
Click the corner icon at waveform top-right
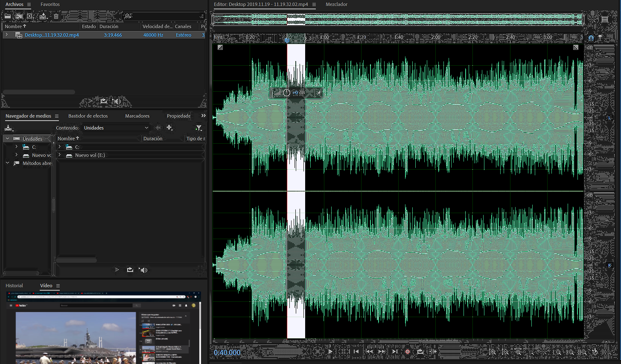(x=576, y=47)
